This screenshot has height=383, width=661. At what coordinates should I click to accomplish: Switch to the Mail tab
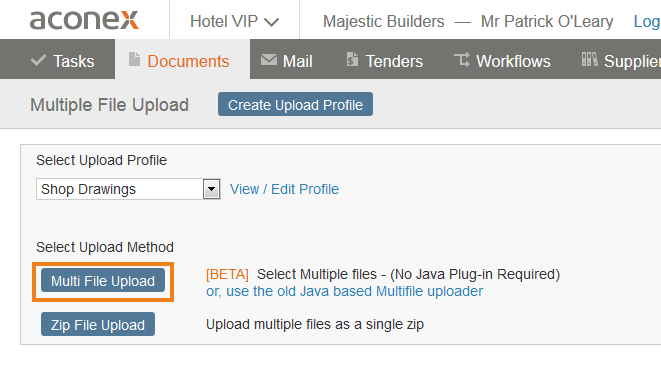287,61
